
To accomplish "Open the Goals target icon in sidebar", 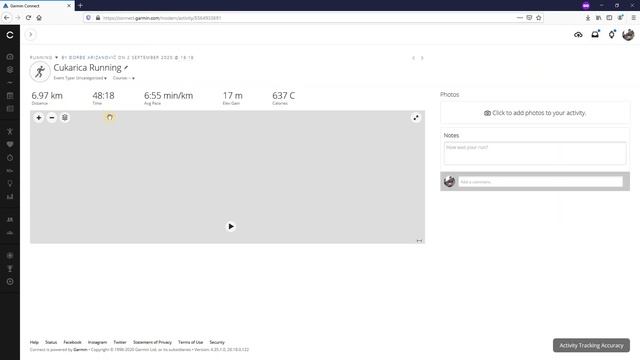I will (x=10, y=282).
